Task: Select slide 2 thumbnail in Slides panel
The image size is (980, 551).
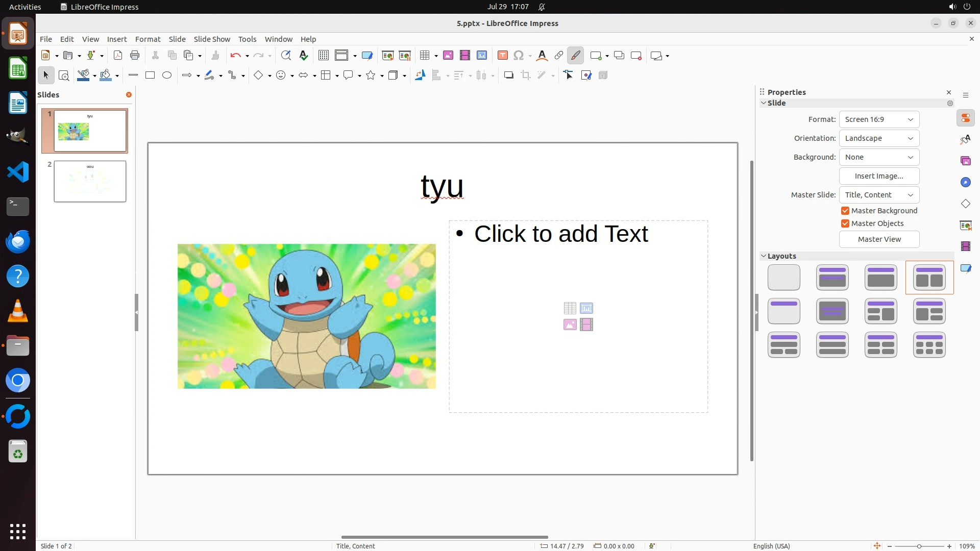Action: coord(90,182)
